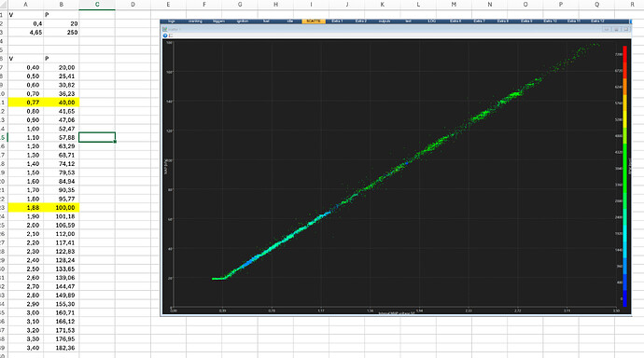This screenshot has height=358, width=644.
Task: Click the small icon beside the help button
Action: (x=171, y=35)
